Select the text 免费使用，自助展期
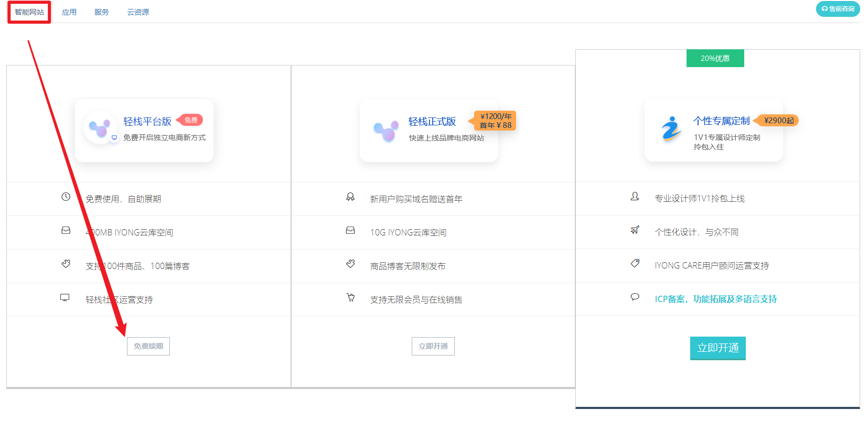Screen dimensions: 868x431 pos(123,199)
